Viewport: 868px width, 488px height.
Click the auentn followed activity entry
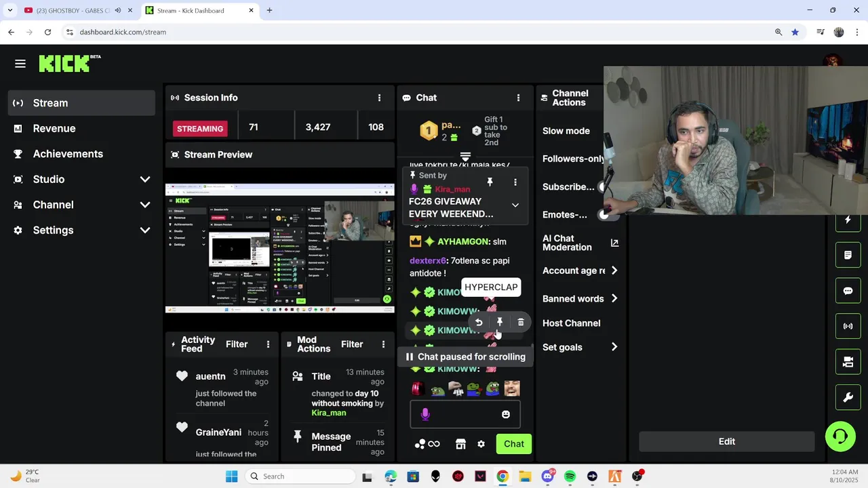(x=222, y=388)
